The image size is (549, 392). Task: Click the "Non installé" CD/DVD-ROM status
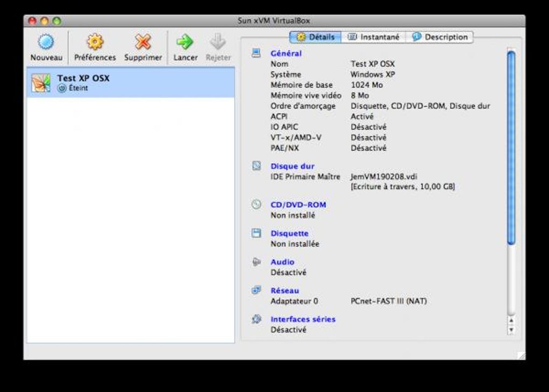tap(293, 216)
